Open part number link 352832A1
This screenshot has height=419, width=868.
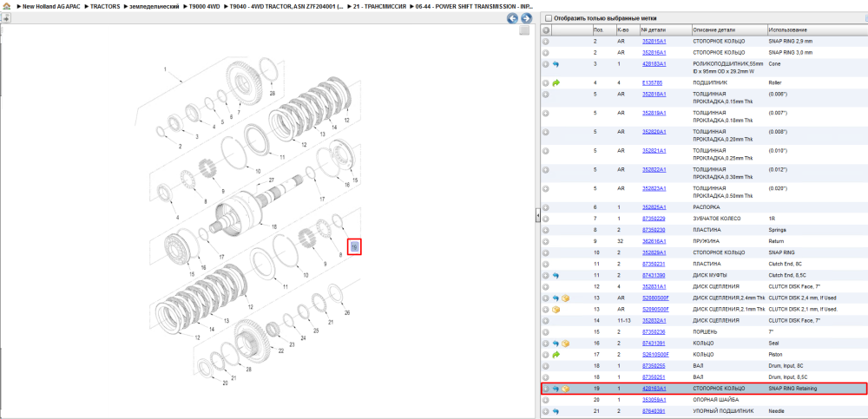(654, 320)
